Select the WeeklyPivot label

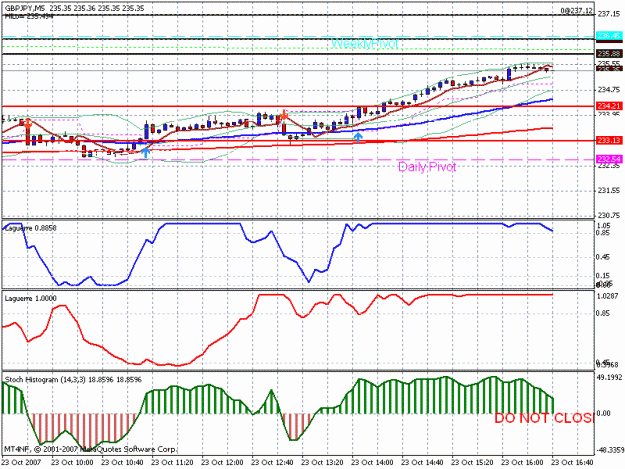coord(364,43)
